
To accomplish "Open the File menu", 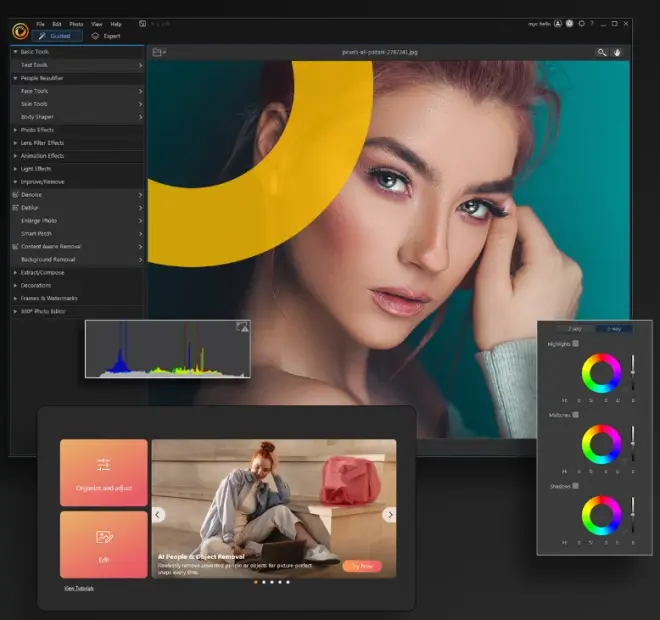I will (x=40, y=23).
